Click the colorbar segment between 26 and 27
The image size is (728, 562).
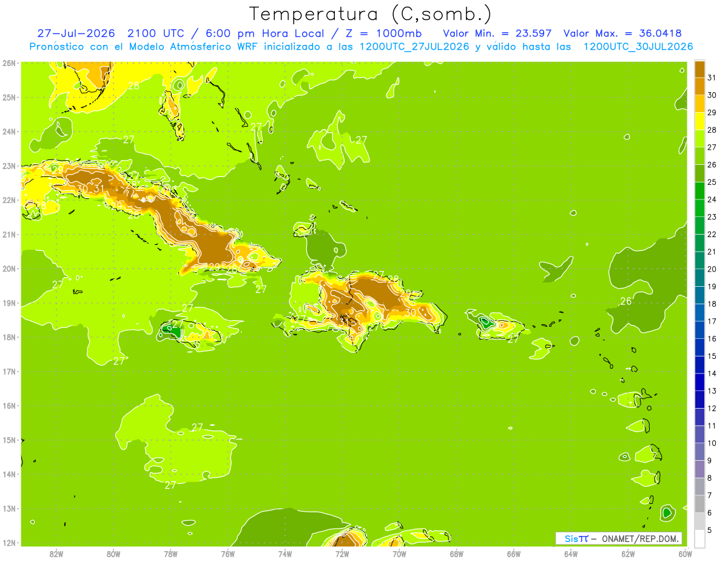(699, 156)
